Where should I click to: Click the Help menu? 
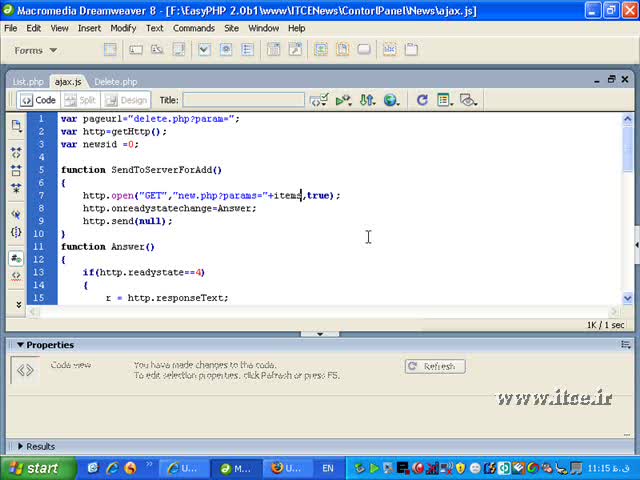point(296,28)
